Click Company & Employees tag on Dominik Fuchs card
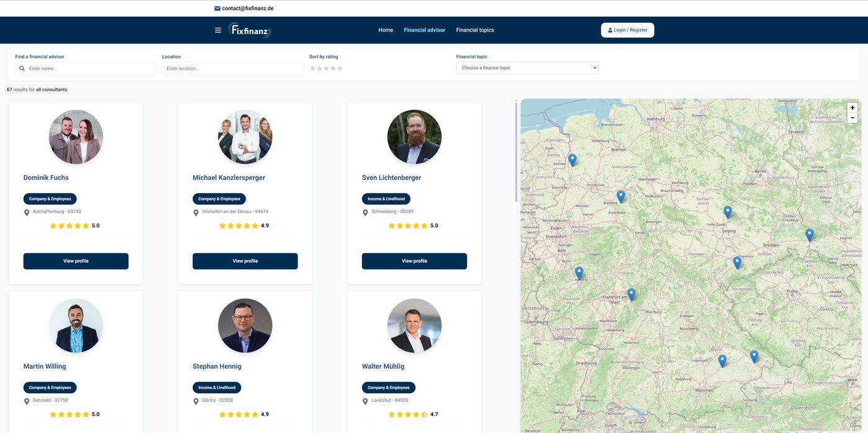 click(50, 199)
